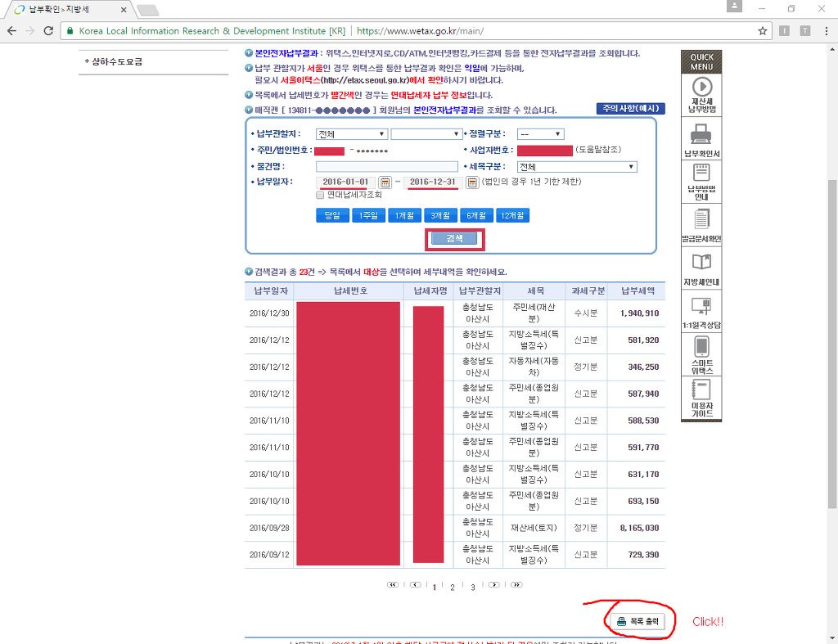
Task: Click the 납부일자 column header
Action: (270, 290)
